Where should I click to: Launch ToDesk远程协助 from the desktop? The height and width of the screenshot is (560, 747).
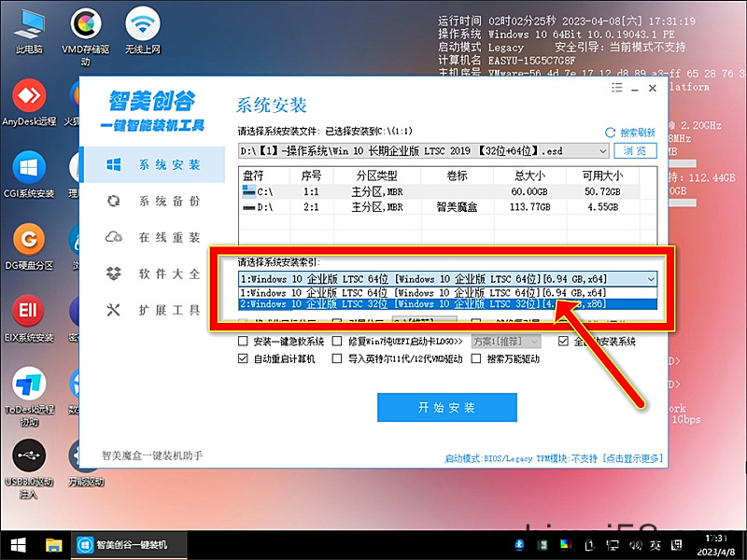(x=29, y=398)
